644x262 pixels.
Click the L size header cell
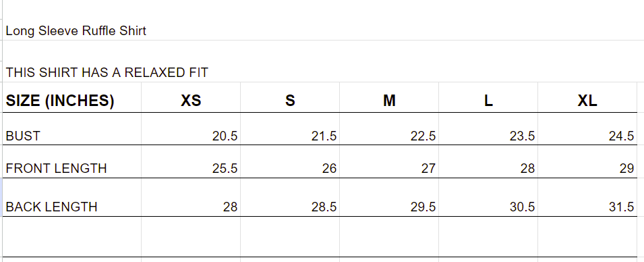click(x=488, y=97)
